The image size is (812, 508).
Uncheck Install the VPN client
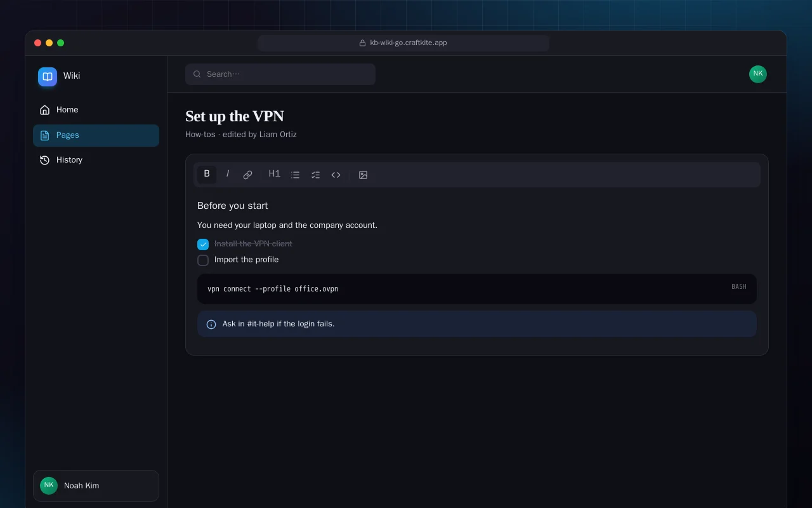pyautogui.click(x=203, y=244)
